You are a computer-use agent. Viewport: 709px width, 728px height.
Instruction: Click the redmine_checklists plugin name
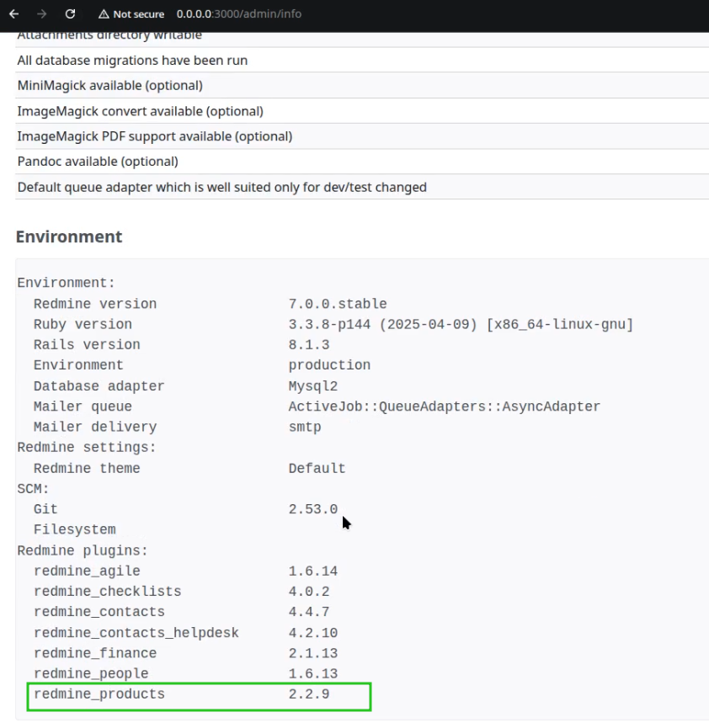(107, 591)
